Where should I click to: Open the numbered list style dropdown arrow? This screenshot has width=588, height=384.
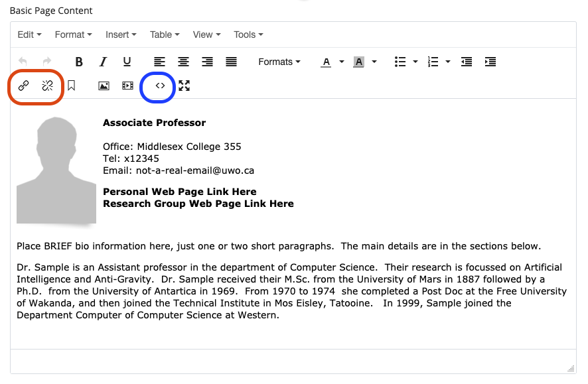coord(448,62)
